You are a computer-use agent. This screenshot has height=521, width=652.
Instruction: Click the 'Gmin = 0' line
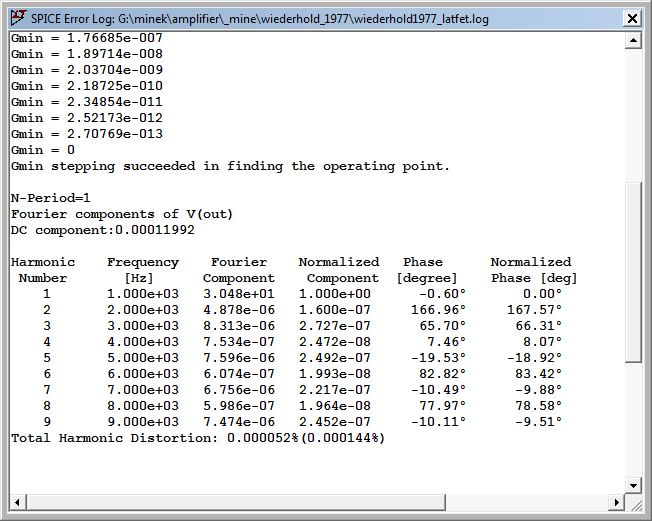pos(43,150)
